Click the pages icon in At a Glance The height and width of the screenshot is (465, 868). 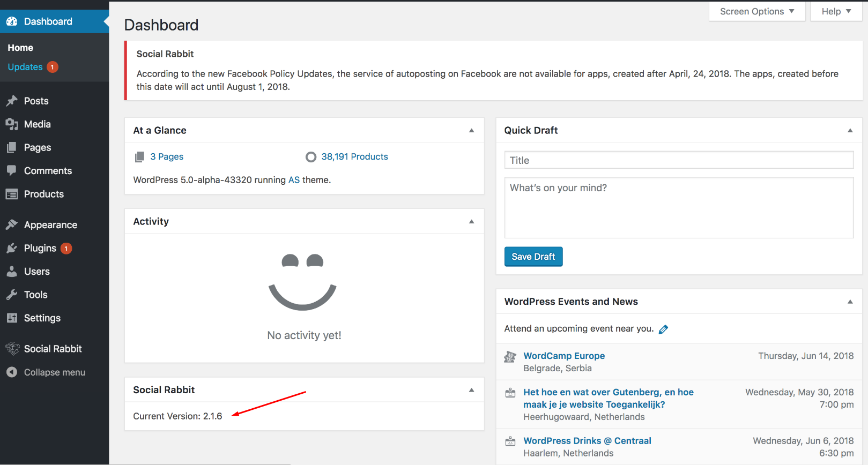139,157
